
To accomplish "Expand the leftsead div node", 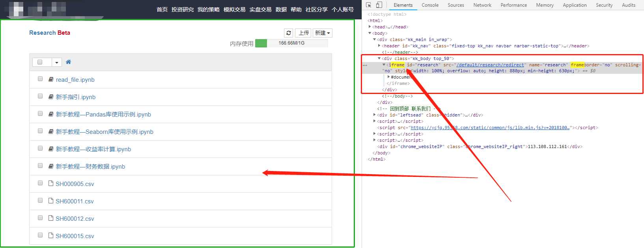I will click(x=375, y=115).
